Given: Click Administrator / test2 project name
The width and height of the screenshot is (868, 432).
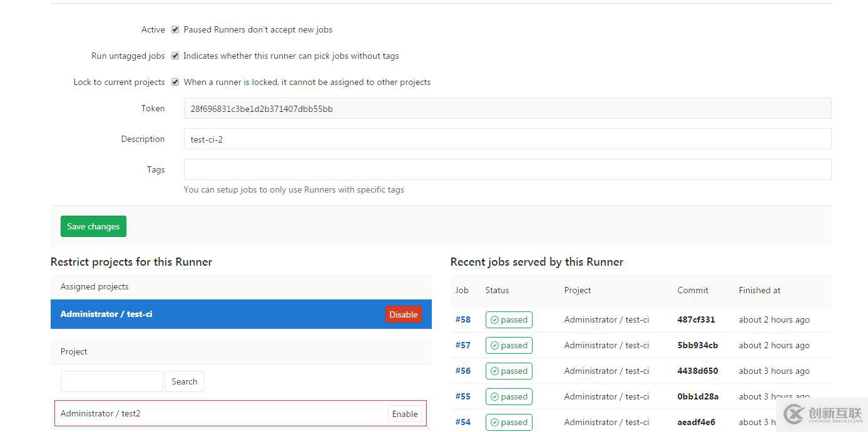Looking at the screenshot, I should coord(100,413).
